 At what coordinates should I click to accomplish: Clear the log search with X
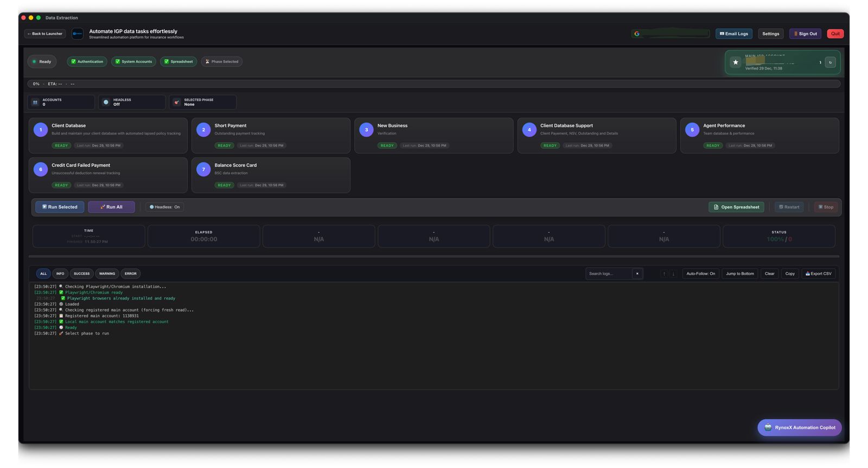pyautogui.click(x=637, y=274)
